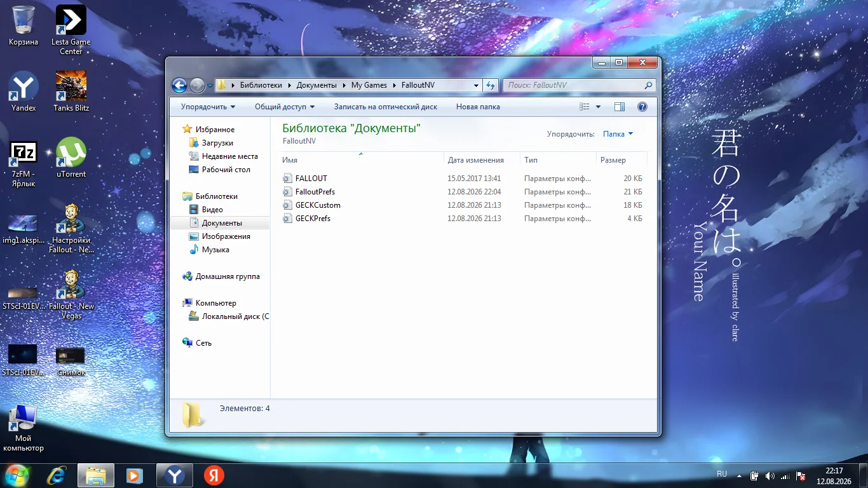The width and height of the screenshot is (868, 488).
Task: Select the img1.akspi image file icon
Action: pyautogui.click(x=24, y=229)
